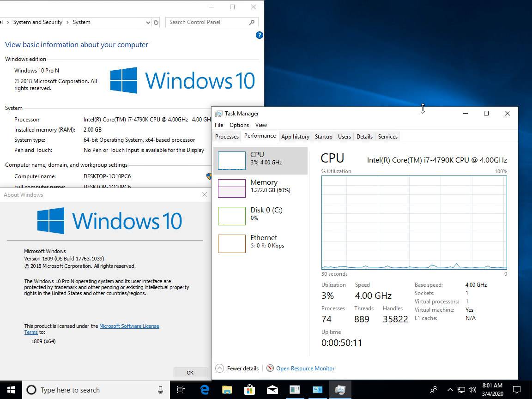
Task: Open the Windows Start menu
Action: click(x=11, y=389)
